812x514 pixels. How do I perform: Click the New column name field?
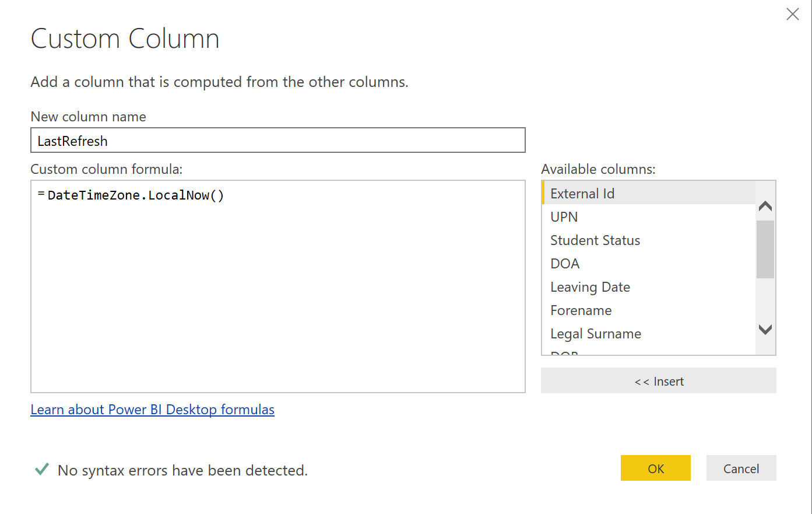coord(277,141)
